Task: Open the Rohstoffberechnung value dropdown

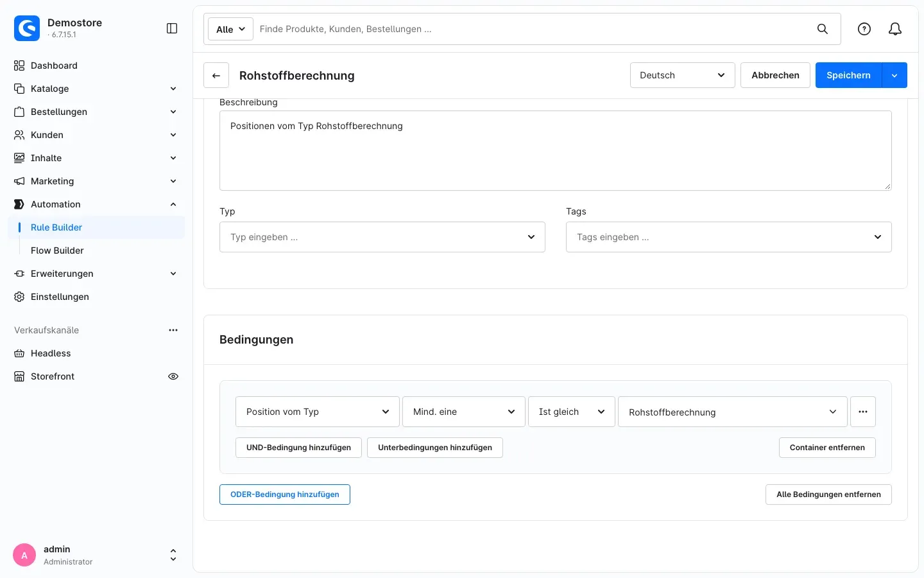Action: [x=733, y=412]
